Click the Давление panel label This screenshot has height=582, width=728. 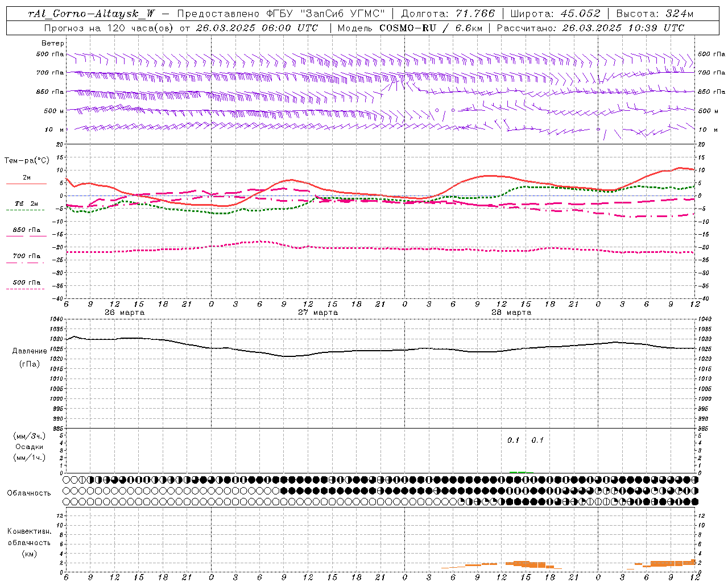point(30,351)
